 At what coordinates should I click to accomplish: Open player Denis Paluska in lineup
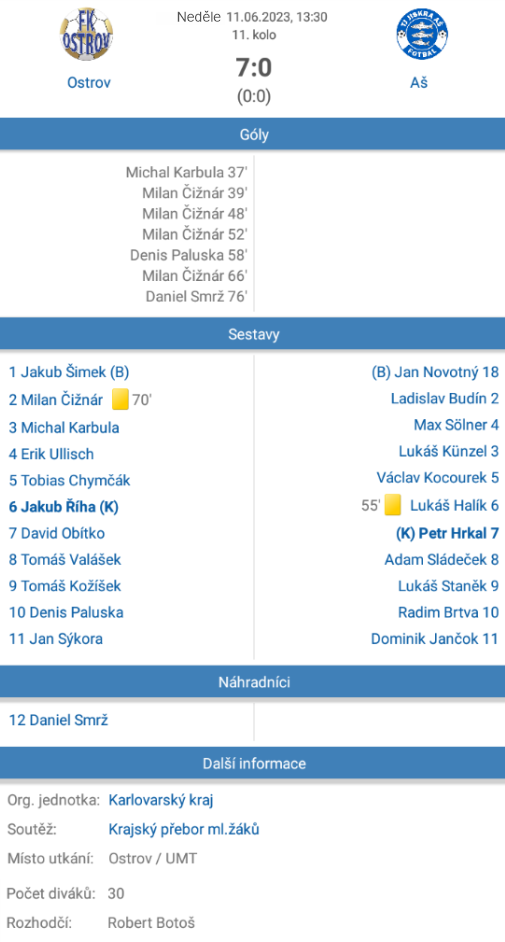66,612
